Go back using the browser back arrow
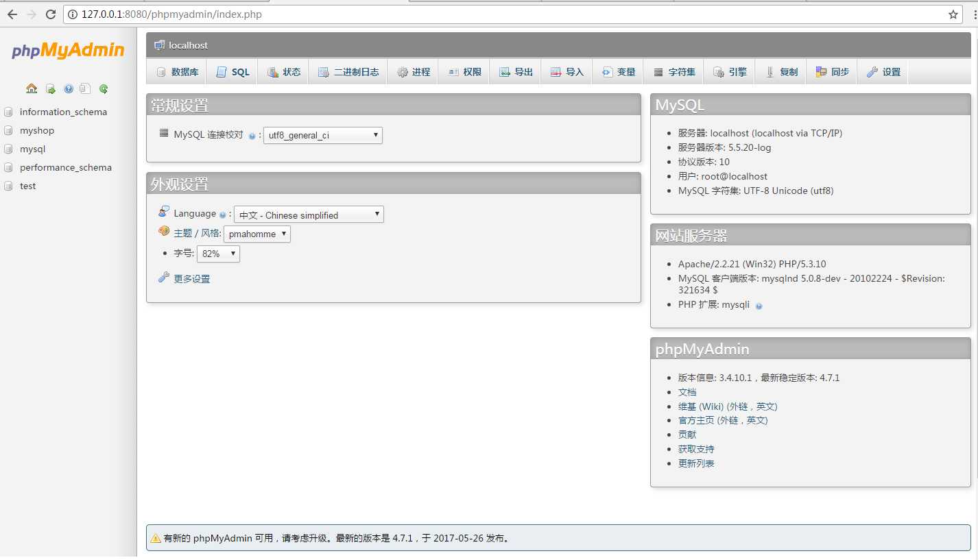 click(12, 14)
